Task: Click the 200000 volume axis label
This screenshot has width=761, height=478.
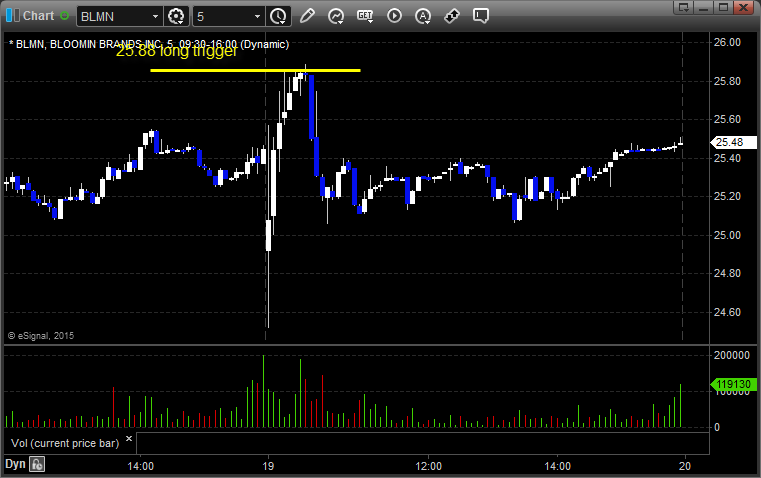Action: (731, 355)
